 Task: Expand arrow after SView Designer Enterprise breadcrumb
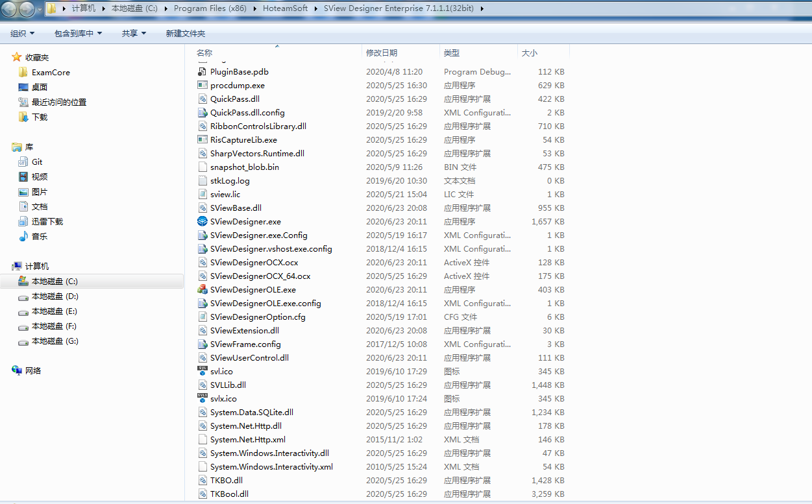482,8
